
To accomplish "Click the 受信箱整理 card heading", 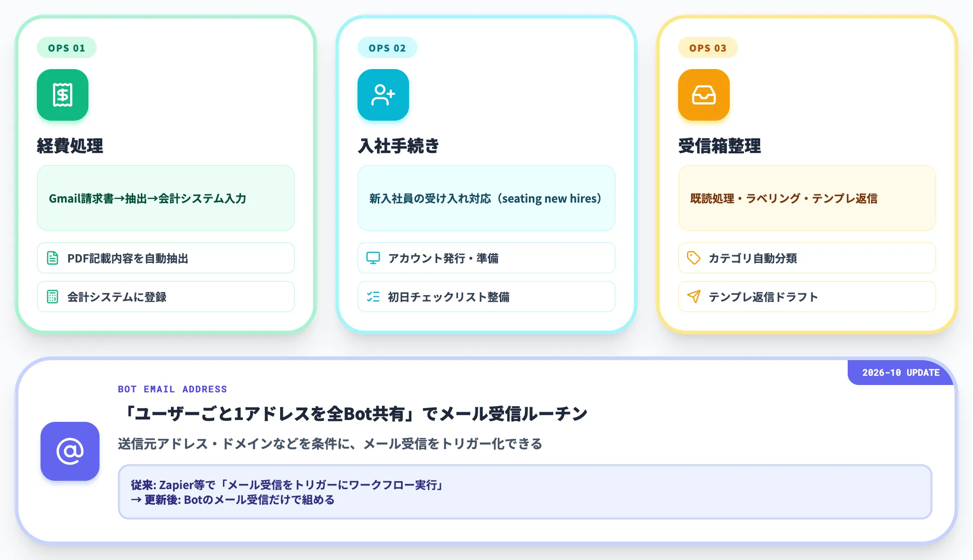I will tap(719, 146).
